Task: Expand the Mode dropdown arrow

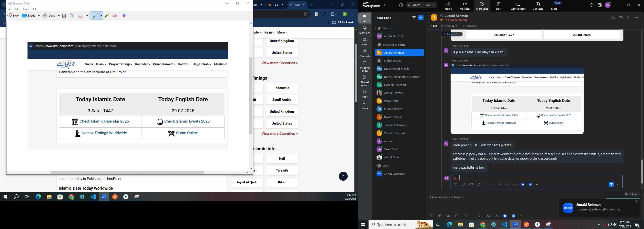Action: (39, 16)
